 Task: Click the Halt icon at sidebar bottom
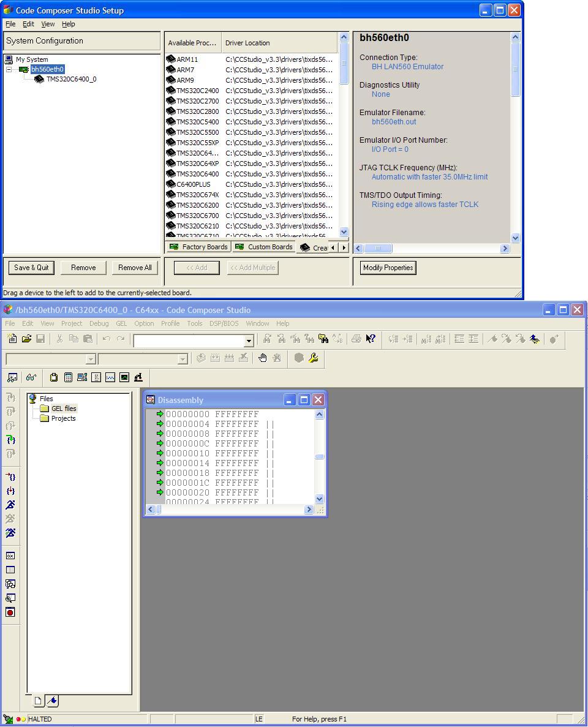click(x=10, y=612)
